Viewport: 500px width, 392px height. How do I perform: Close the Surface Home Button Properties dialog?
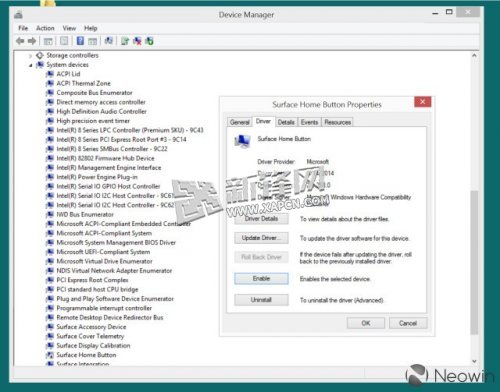pos(423,102)
